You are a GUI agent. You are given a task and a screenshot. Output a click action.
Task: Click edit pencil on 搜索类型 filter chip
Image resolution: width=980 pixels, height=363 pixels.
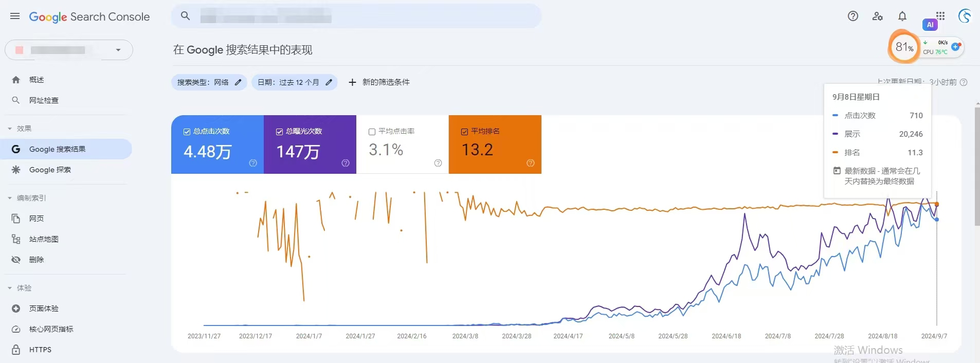point(238,82)
